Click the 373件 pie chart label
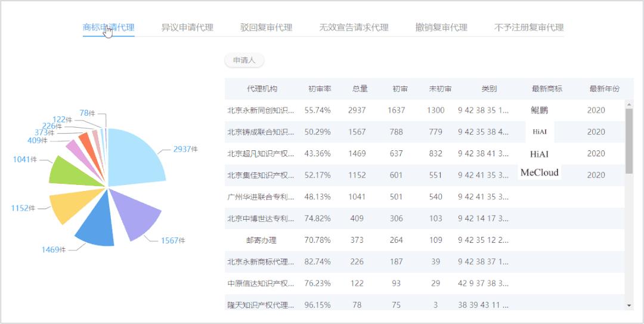The image size is (644, 324). [44, 133]
